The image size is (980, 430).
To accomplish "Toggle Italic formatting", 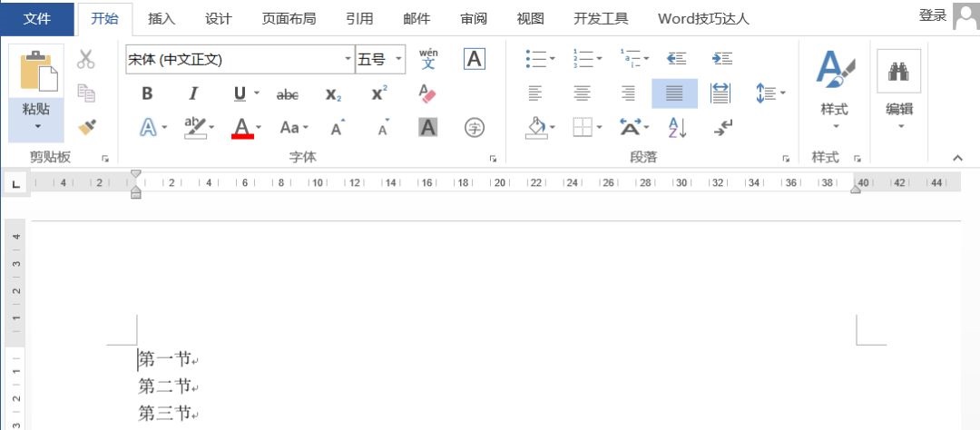I will 193,93.
